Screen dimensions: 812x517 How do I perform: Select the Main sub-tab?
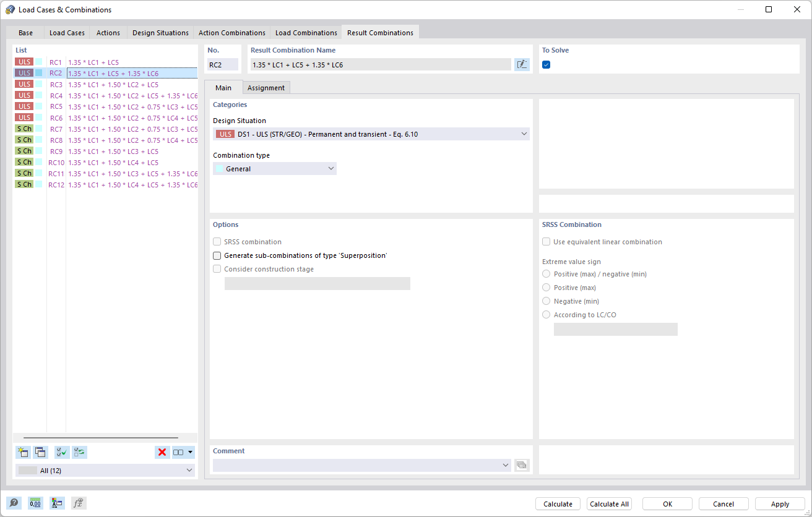223,88
